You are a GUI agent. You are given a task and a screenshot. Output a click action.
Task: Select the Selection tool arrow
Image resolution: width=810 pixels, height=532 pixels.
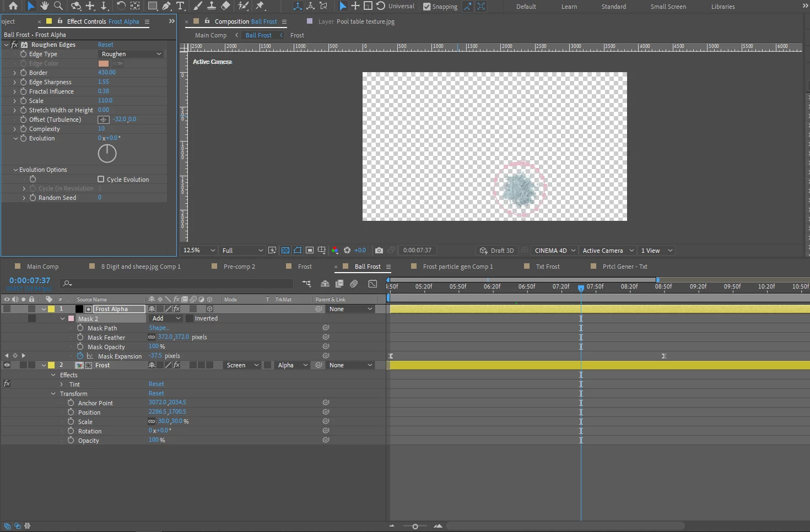pyautogui.click(x=31, y=6)
